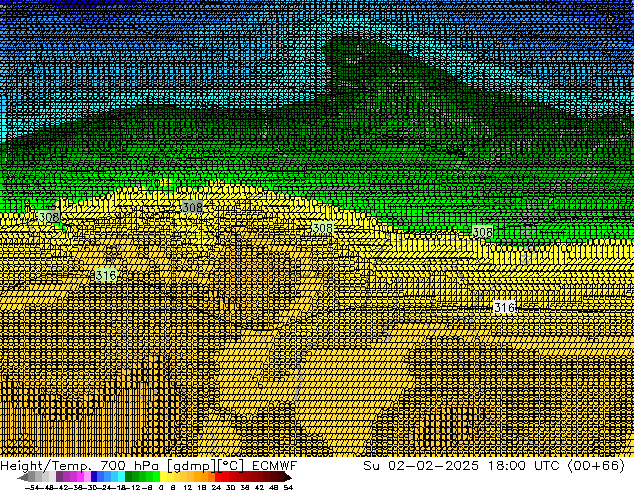The height and width of the screenshot is (490, 634).
Task: Click the '[°C]' unit label
Action: (x=230, y=466)
